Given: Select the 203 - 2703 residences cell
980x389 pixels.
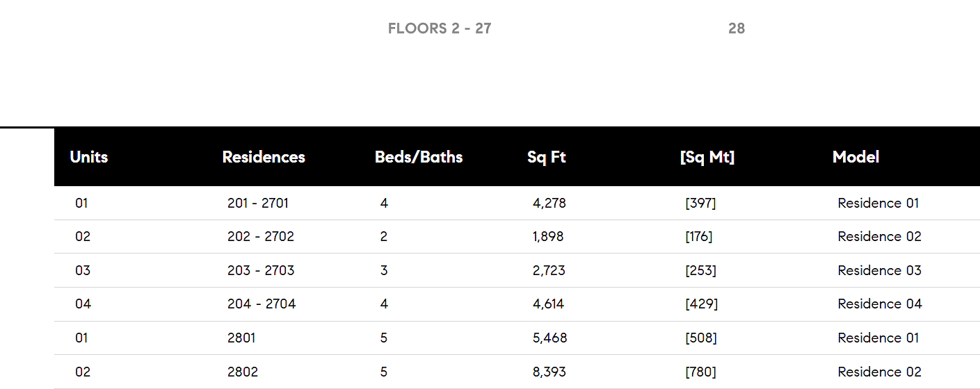Looking at the screenshot, I should 261,270.
